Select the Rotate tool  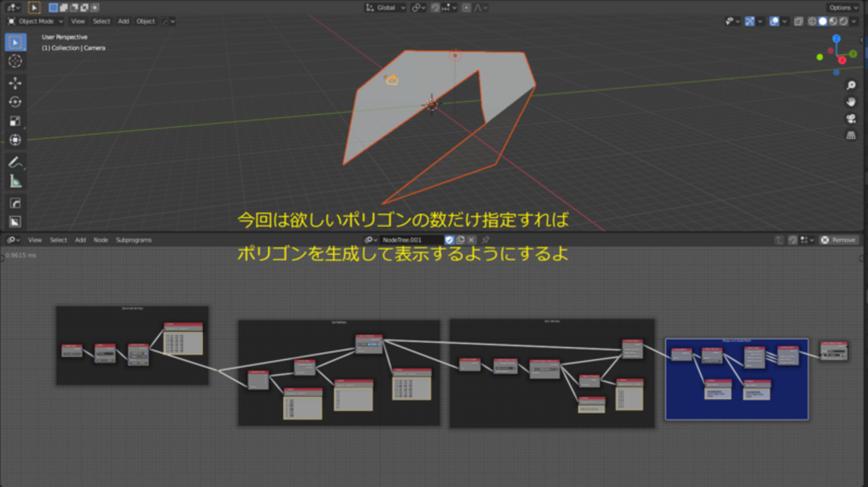pyautogui.click(x=15, y=102)
